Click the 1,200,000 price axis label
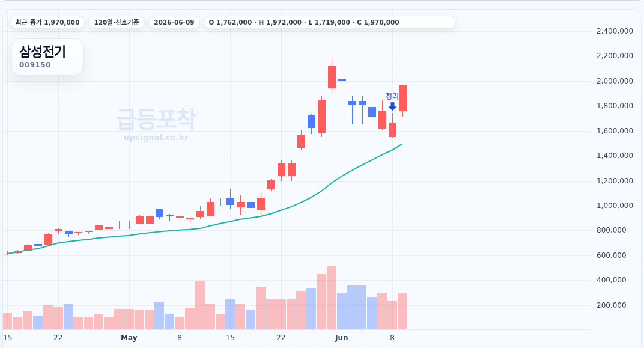 click(615, 180)
